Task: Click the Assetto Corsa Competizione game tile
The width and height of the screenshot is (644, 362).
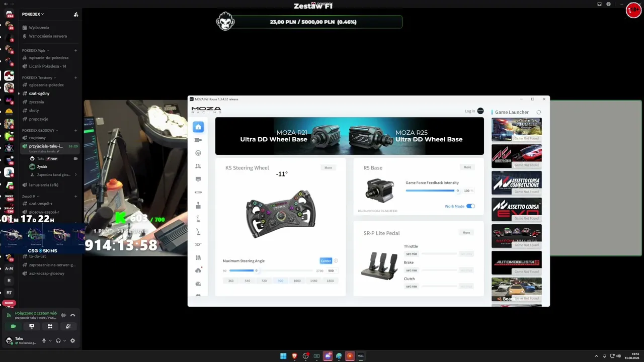Action: tap(517, 183)
